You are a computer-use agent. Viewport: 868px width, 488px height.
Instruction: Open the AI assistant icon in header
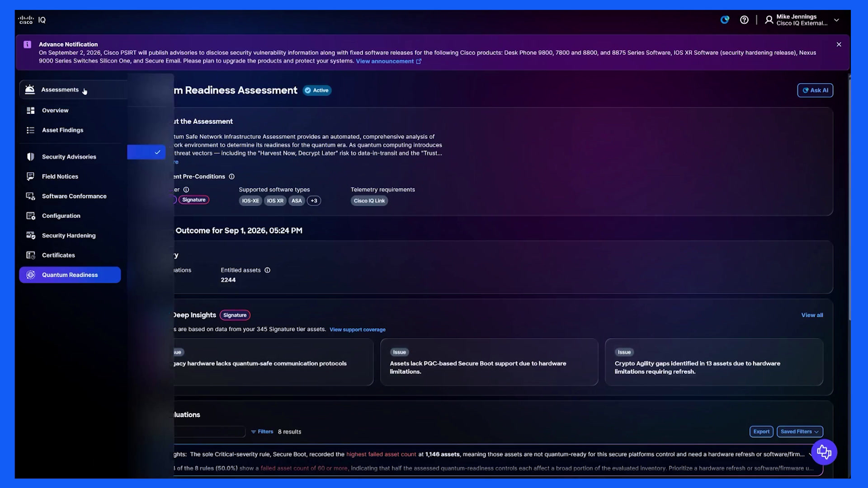click(x=725, y=20)
